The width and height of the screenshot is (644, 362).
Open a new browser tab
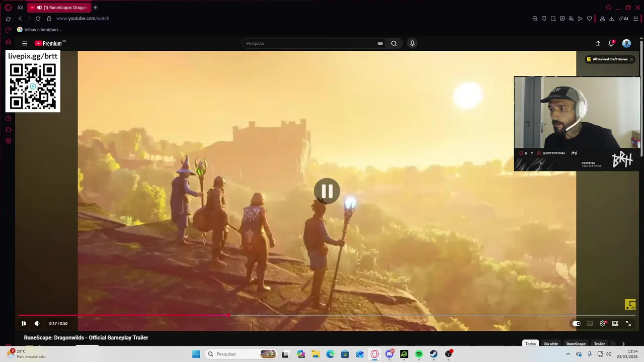point(95,8)
